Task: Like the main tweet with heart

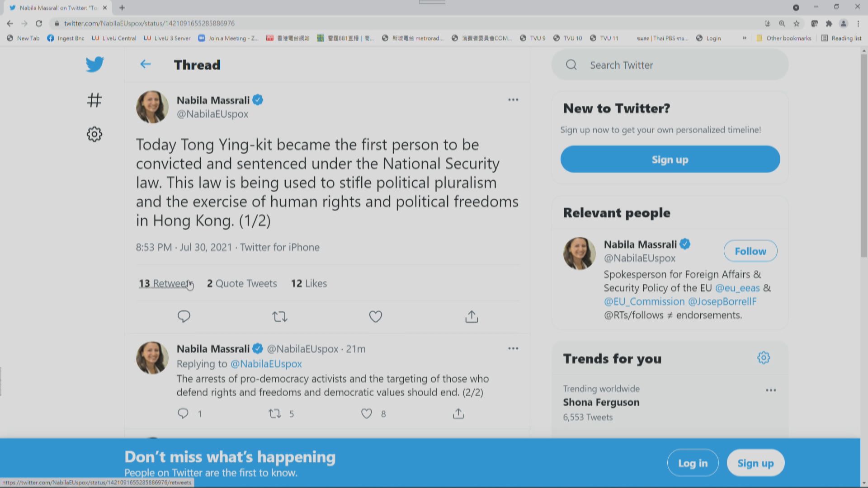Action: pyautogui.click(x=376, y=316)
